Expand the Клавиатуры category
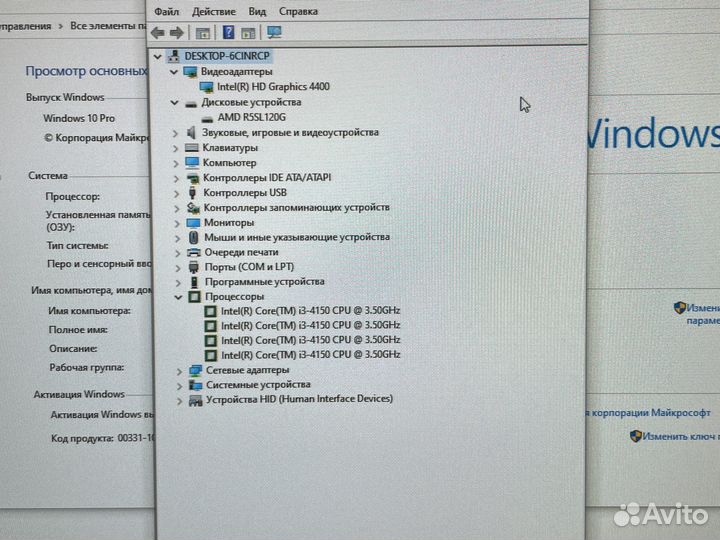The height and width of the screenshot is (540, 720). click(x=175, y=148)
